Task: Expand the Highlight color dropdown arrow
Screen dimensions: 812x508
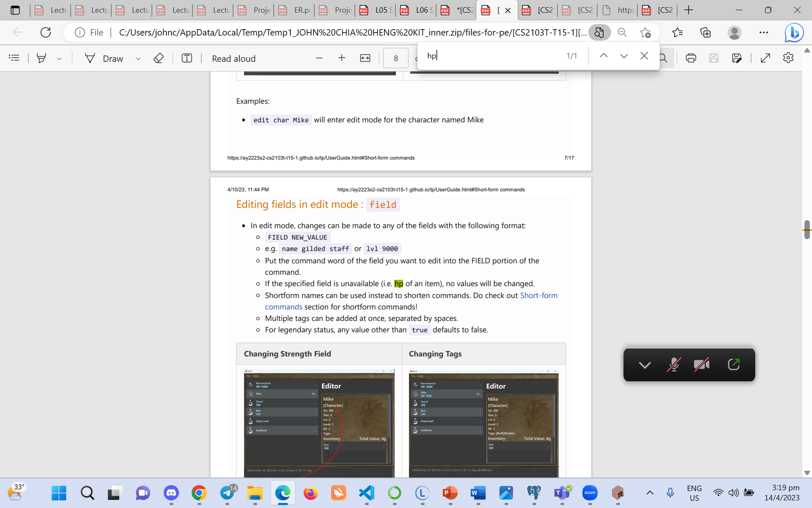Action: coord(59,58)
